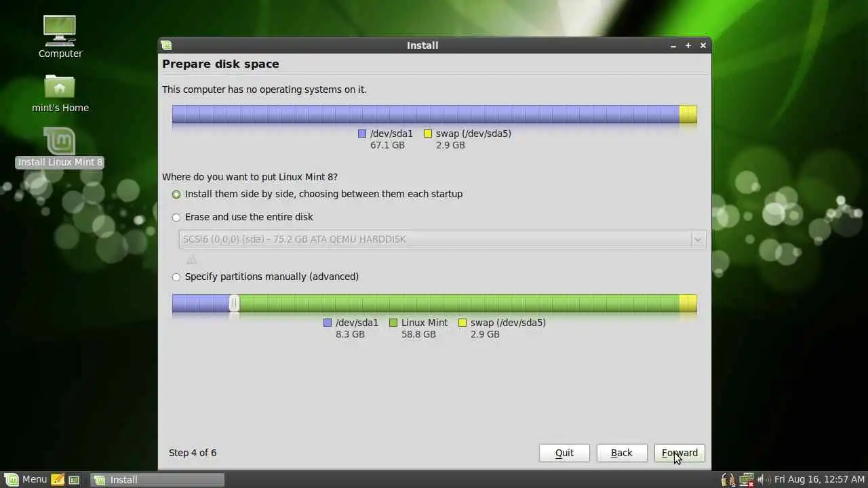Viewport: 868px width, 488px height.
Task: Close the Install window
Action: 703,45
